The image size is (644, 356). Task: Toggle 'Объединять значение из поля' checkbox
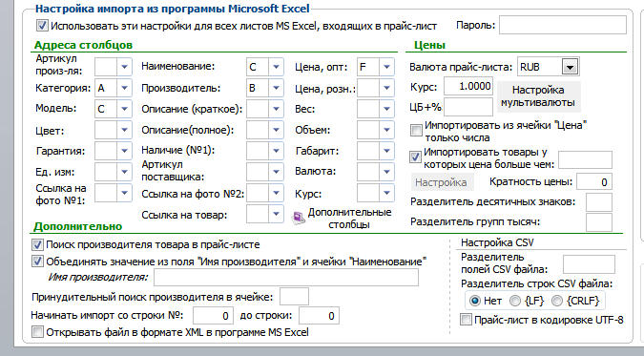(x=37, y=262)
